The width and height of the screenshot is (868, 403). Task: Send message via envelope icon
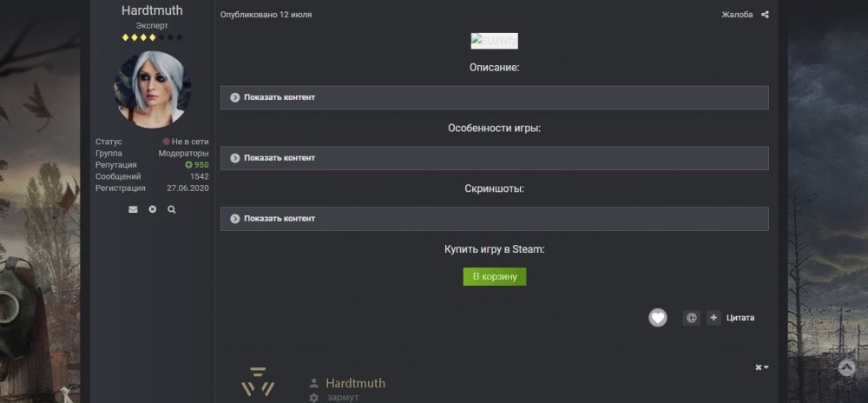coord(133,209)
